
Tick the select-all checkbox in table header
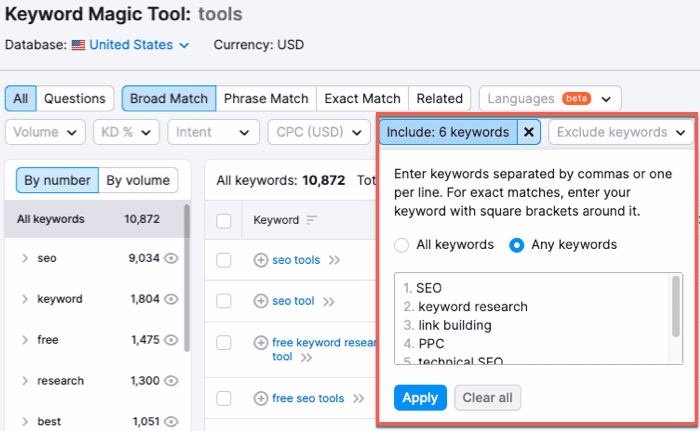(x=224, y=220)
